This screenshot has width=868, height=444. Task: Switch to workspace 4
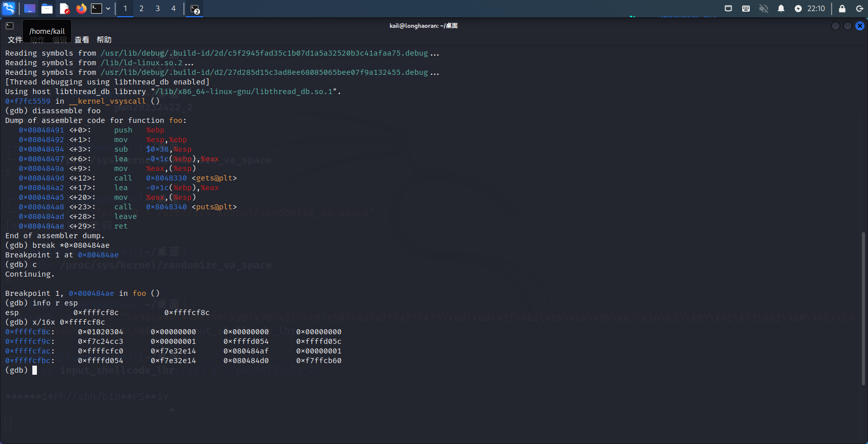tap(173, 9)
